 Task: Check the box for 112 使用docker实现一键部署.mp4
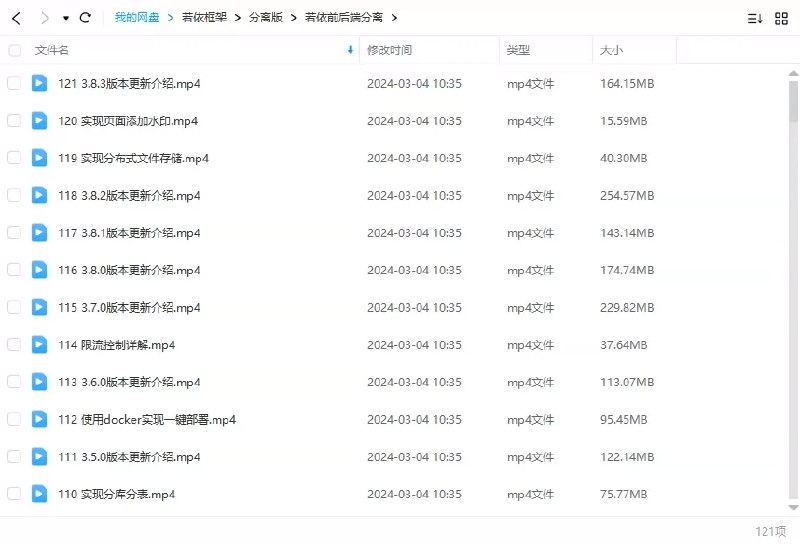14,419
